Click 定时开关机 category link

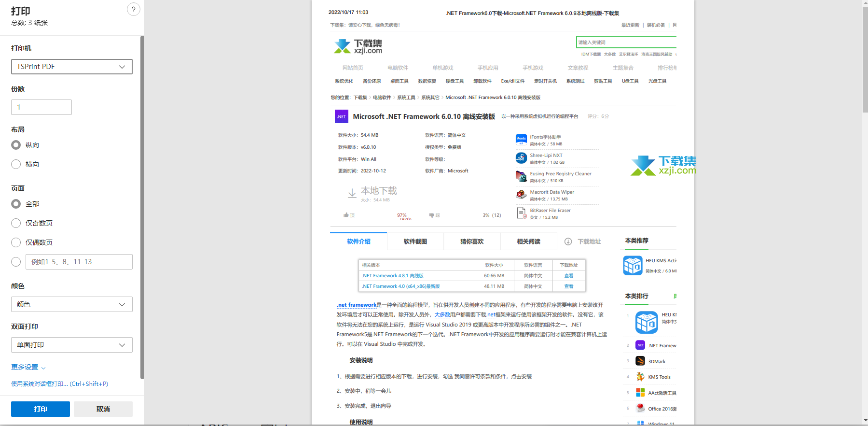click(x=545, y=81)
